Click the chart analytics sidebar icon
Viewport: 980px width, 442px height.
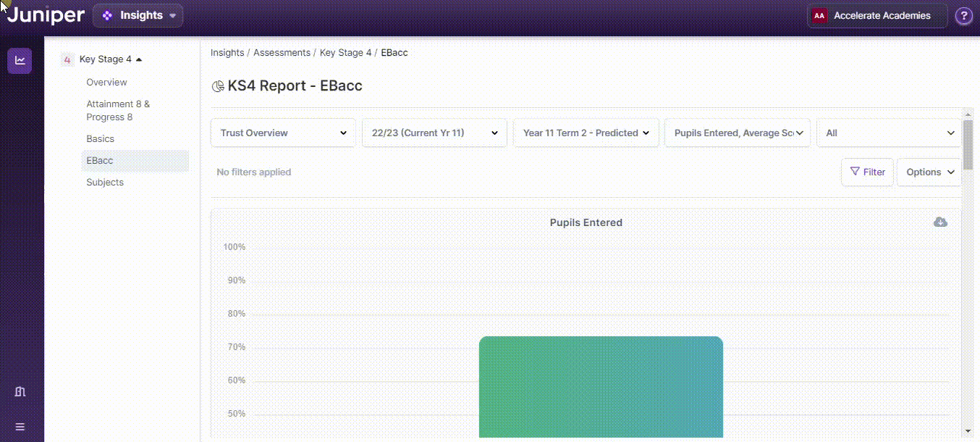click(x=20, y=61)
